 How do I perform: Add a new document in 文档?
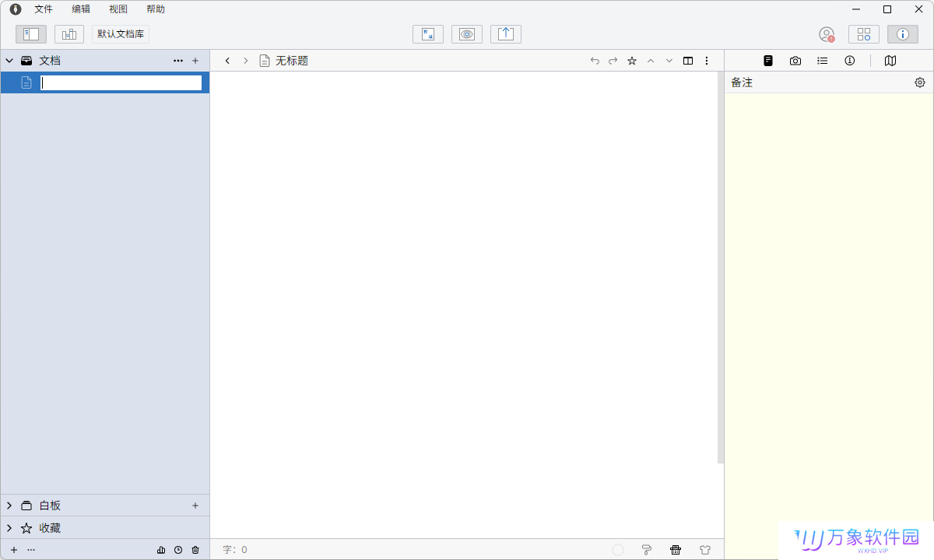(195, 61)
